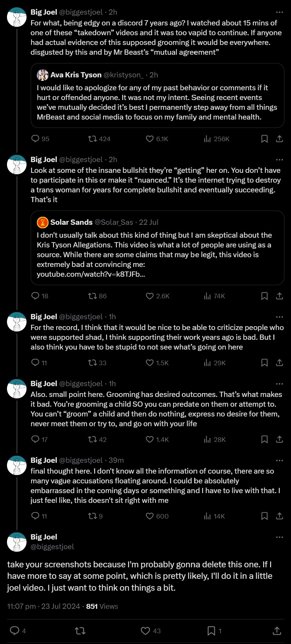This screenshot has width=291, height=644.
Task: Bookmark the tweet with 256K views
Action: (264, 139)
